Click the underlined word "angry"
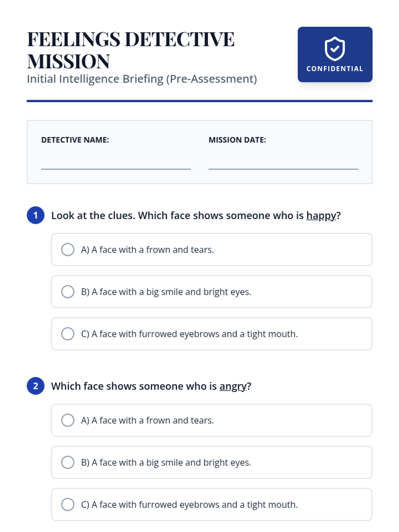 coord(233,386)
